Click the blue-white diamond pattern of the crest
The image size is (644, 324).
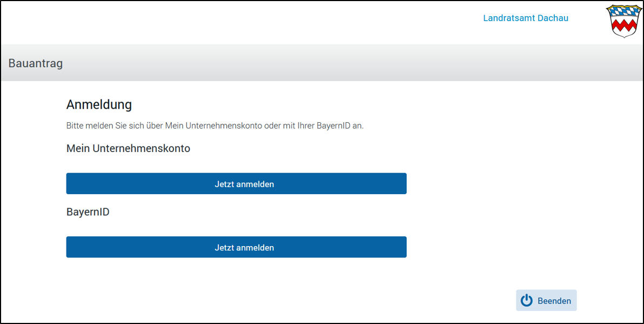[x=623, y=12]
